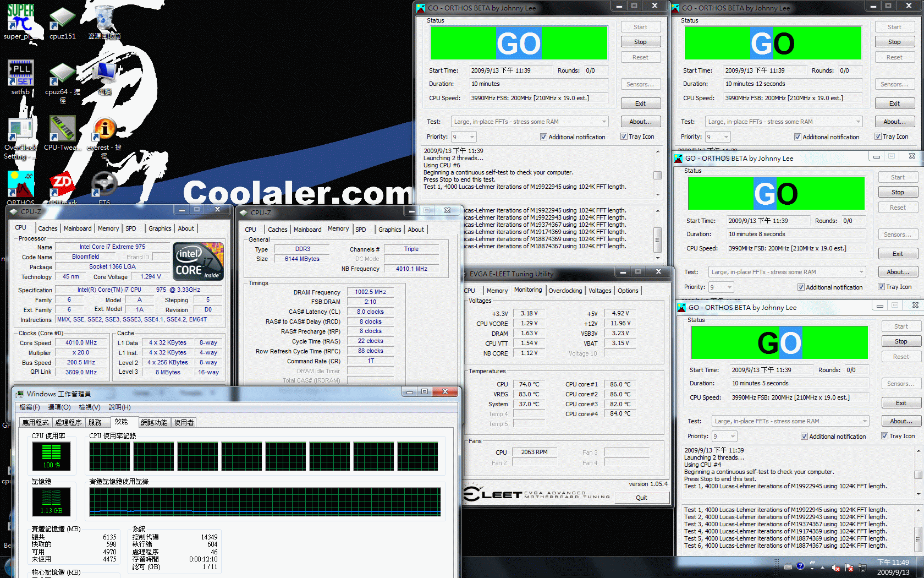Open the Voltages tab in EVGA E-LEET
Viewport: 924px width, 578px height.
click(x=599, y=291)
